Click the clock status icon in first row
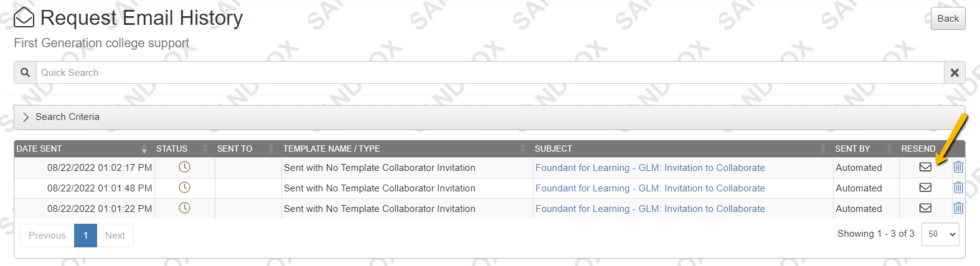Viewport: 980px width, 266px height. tap(184, 167)
